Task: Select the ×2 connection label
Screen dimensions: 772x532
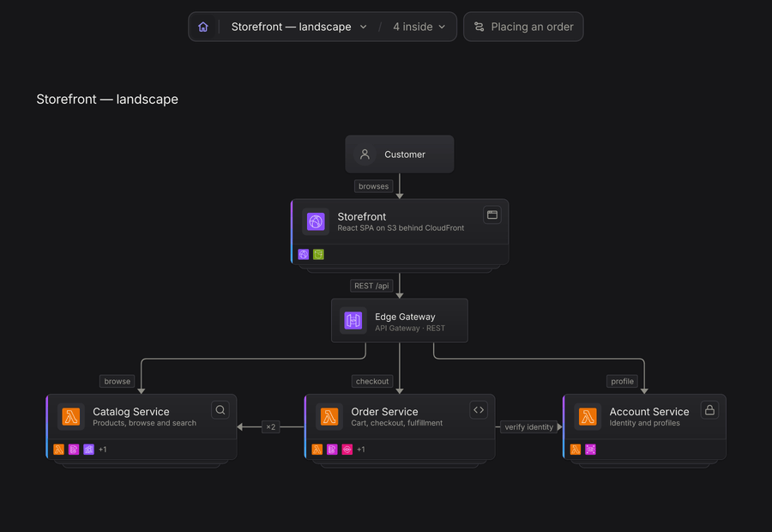Action: click(271, 427)
